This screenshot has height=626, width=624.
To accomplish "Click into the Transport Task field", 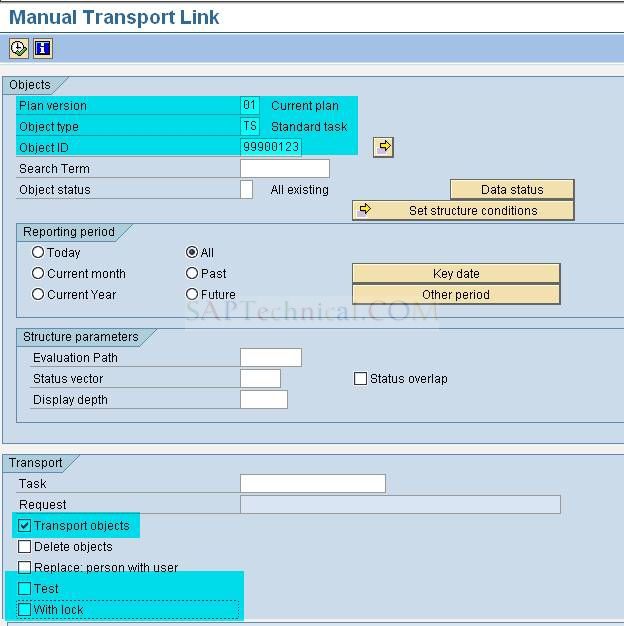I will click(x=313, y=483).
